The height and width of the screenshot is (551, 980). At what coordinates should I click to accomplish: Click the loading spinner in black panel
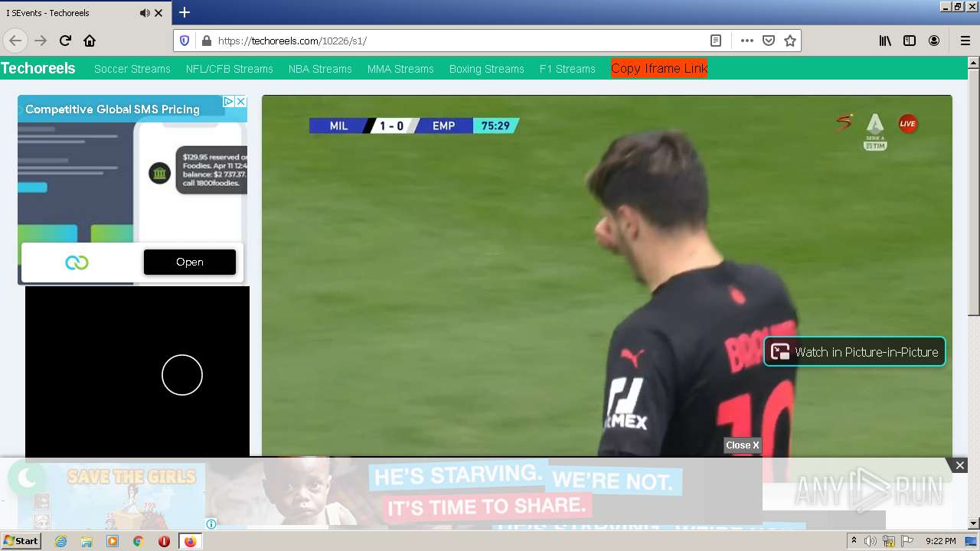click(182, 375)
